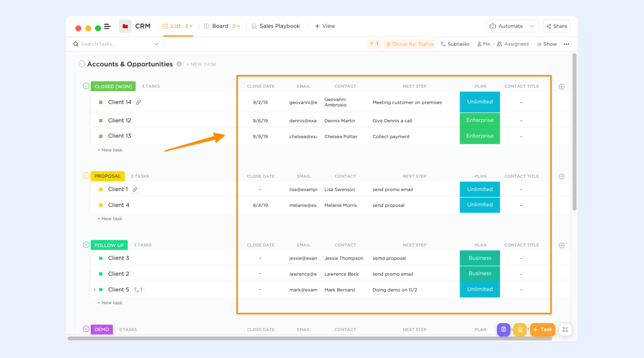
Task: Click the orange Task button
Action: click(543, 329)
